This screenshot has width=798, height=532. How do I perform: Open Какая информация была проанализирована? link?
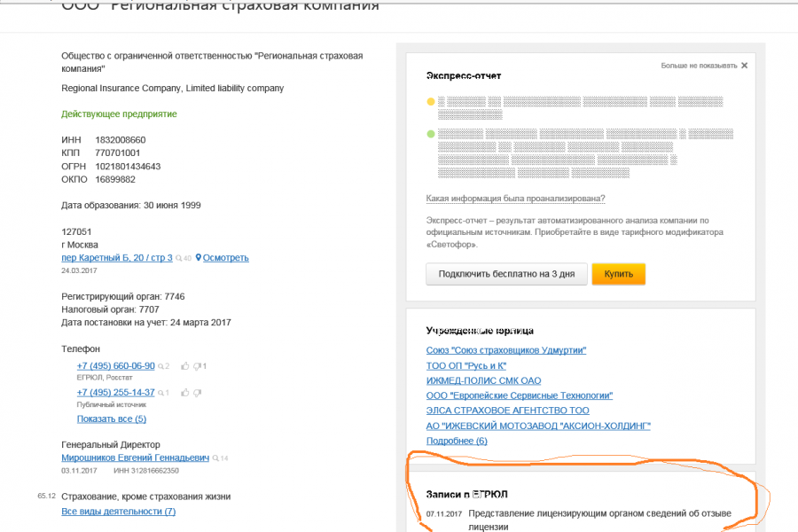coord(515,199)
